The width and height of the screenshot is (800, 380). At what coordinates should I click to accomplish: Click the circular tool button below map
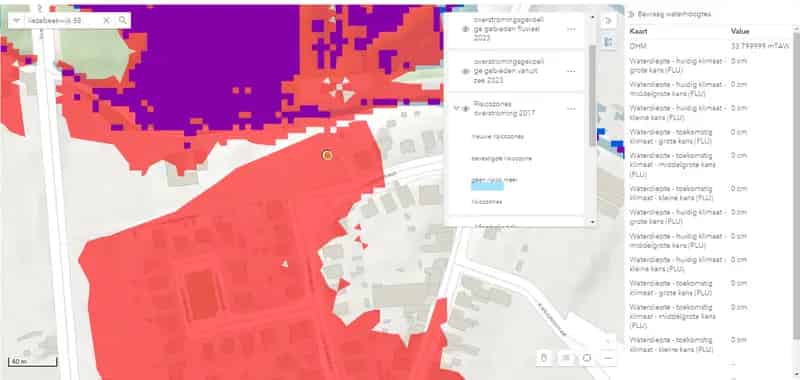click(587, 358)
